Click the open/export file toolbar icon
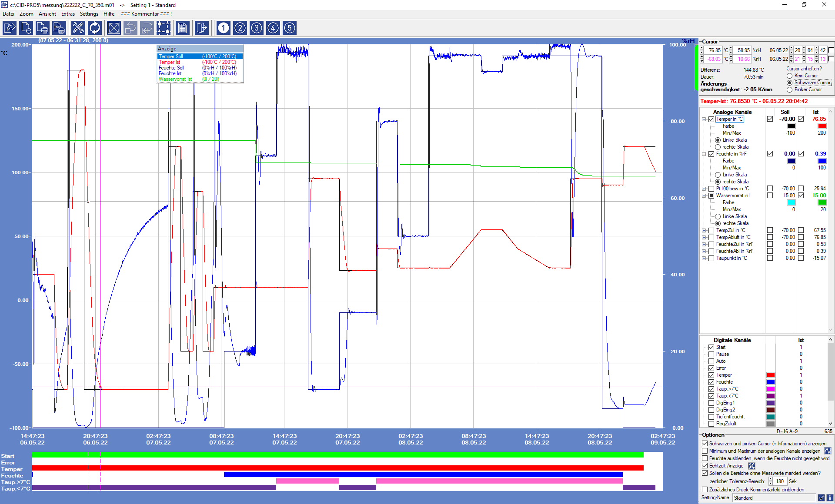Screen dimensions: 835x504 pos(10,28)
